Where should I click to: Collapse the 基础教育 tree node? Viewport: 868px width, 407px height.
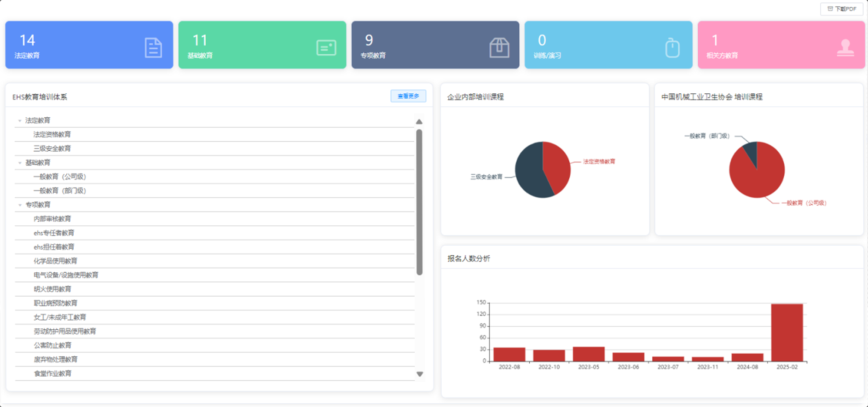tap(20, 163)
